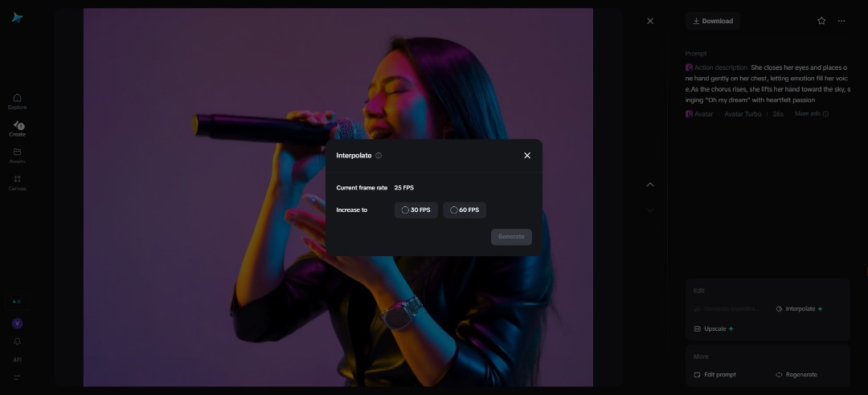Open the user avatar V profile

point(17,323)
